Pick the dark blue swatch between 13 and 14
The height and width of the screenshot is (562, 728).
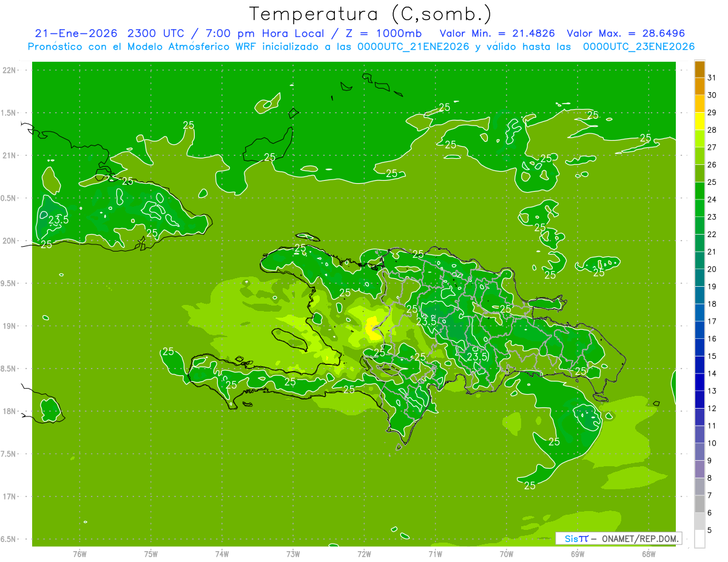pos(699,382)
